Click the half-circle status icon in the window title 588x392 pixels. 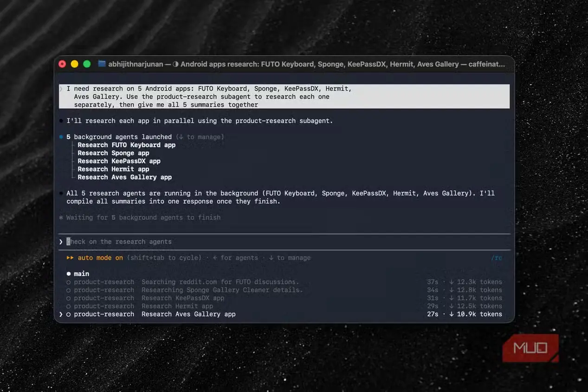175,65
